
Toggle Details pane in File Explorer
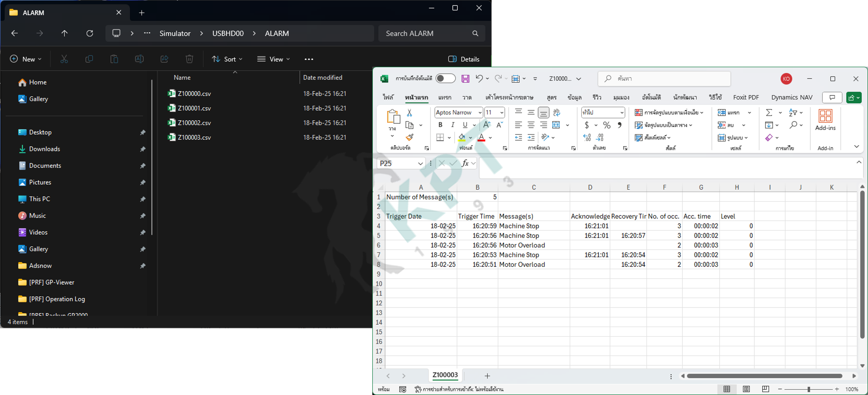pyautogui.click(x=464, y=59)
